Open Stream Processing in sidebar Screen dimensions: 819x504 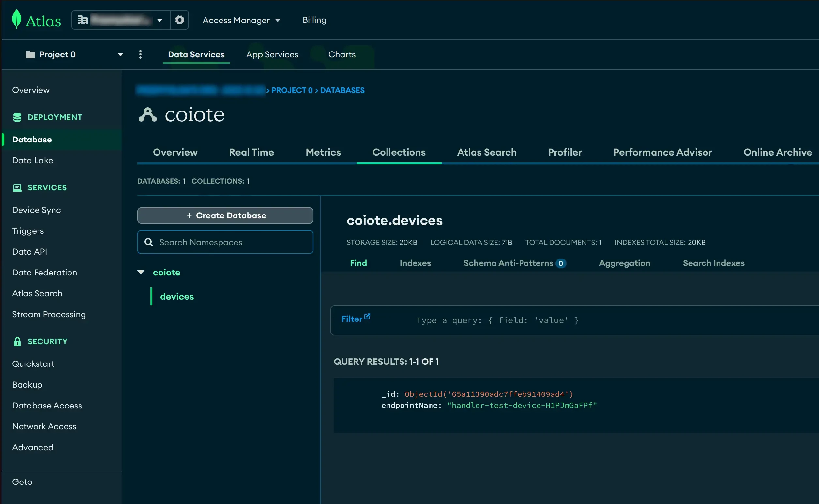[x=49, y=314]
